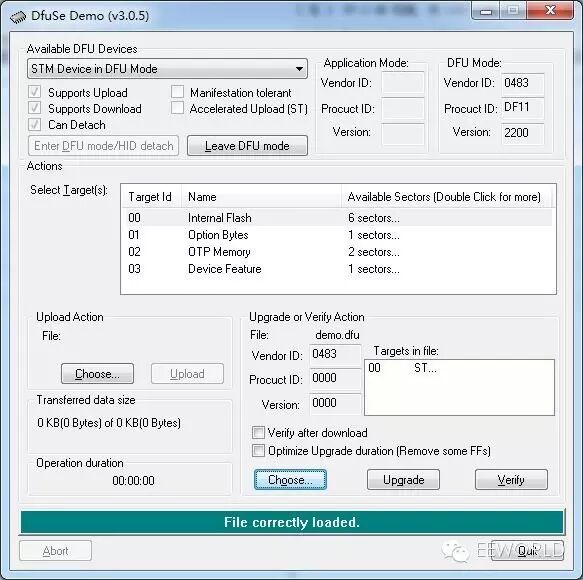Enable the Accelerated Upload (ST) checkbox
This screenshot has height=580, width=583.
point(177,108)
